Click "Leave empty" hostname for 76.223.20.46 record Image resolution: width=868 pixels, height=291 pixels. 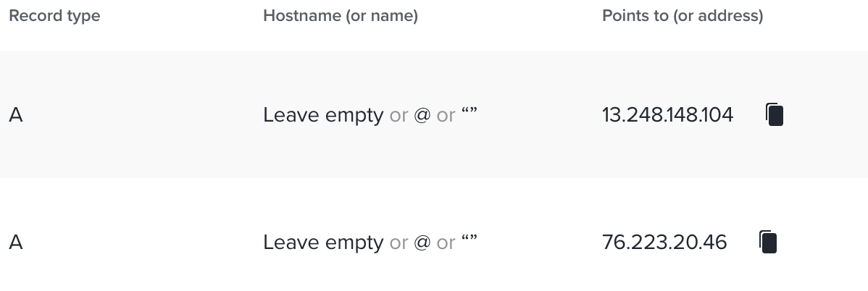[323, 242]
